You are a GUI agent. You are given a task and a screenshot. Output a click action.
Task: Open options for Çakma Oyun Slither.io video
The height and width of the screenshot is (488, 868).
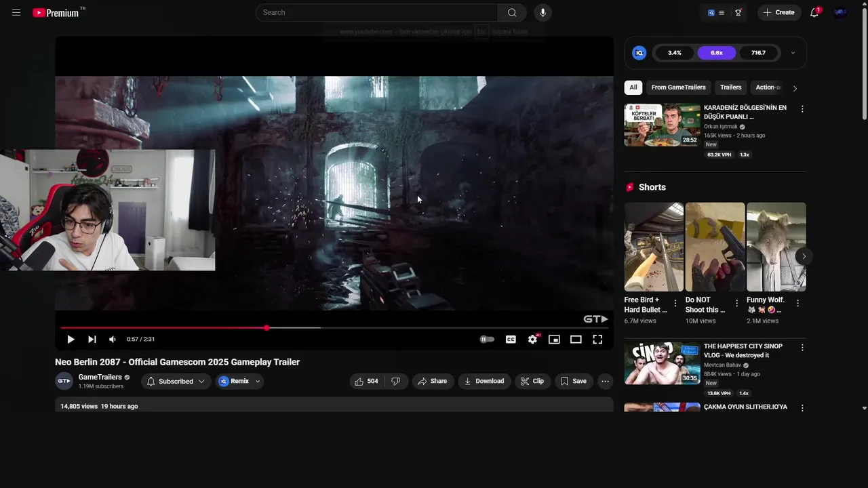[802, 408]
